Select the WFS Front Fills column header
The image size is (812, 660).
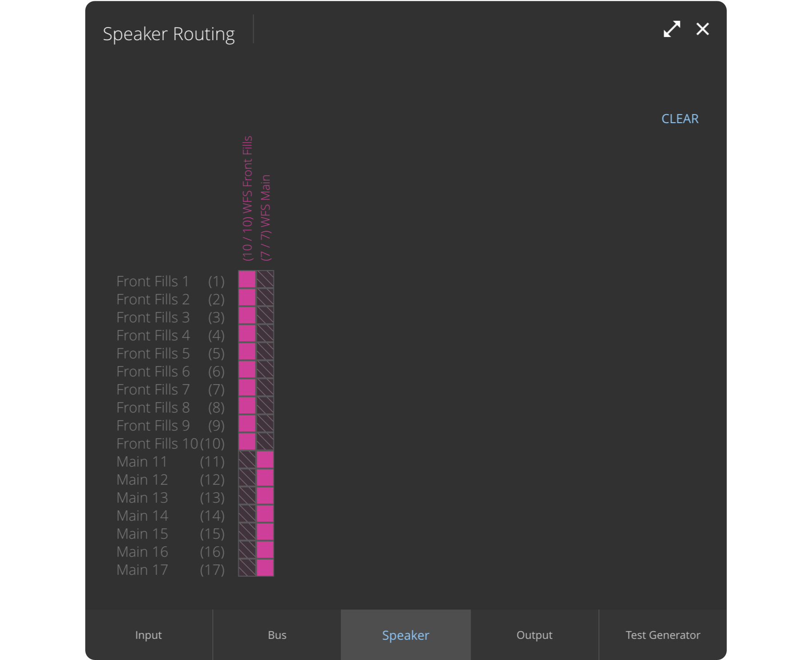click(x=247, y=198)
